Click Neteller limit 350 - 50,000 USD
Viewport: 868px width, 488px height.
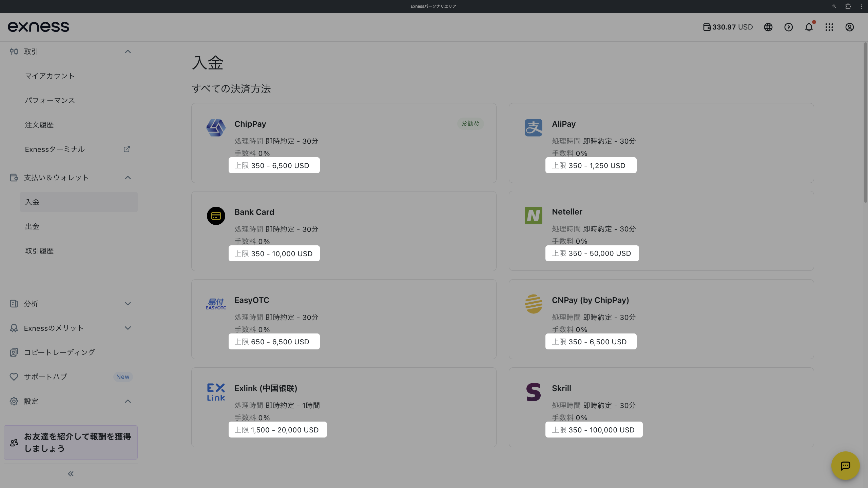pos(592,253)
